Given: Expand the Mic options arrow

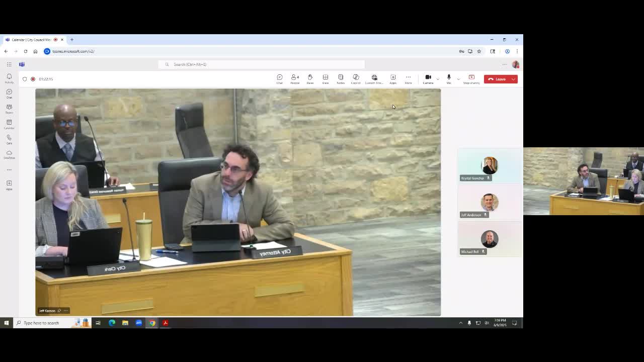Looking at the screenshot, I should coord(458,79).
